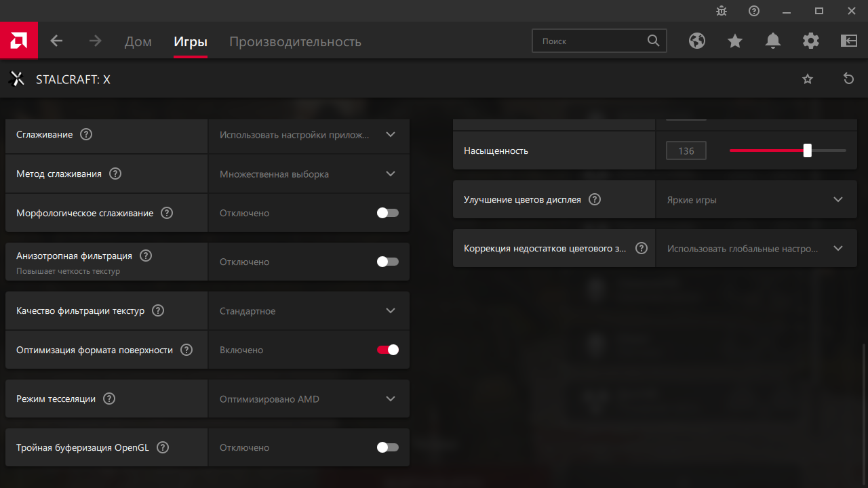Show help for Морфологическое сглаживание
The image size is (868, 488).
point(167,213)
